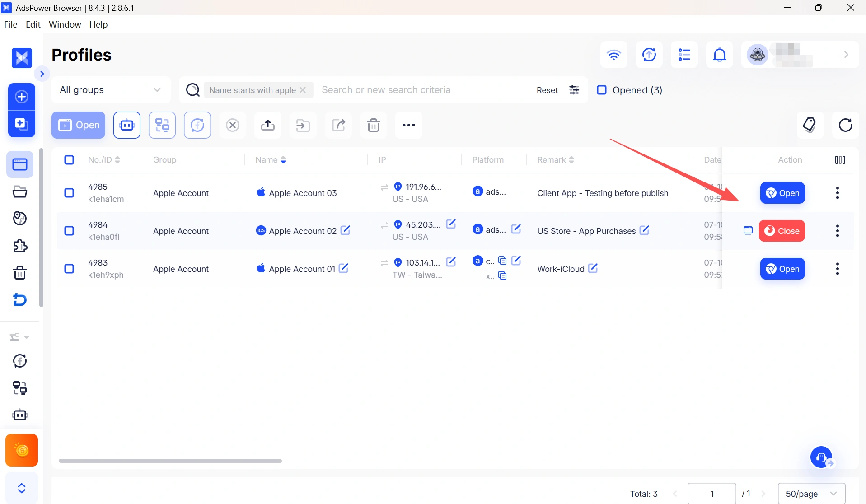
Task: Open the Window menu
Action: (65, 24)
